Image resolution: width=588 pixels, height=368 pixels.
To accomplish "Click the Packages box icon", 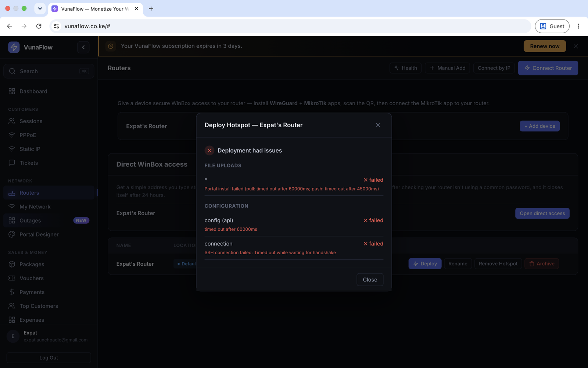I will pyautogui.click(x=12, y=264).
